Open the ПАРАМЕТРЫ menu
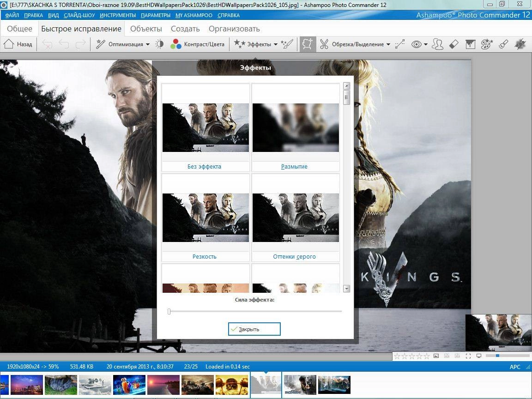Viewport: 532px width, 399px height. [x=155, y=15]
